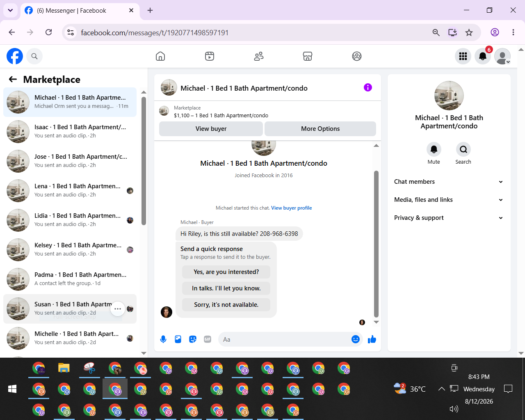Open the emoji picker smiley
Image resolution: width=525 pixels, height=420 pixels.
[x=356, y=339]
